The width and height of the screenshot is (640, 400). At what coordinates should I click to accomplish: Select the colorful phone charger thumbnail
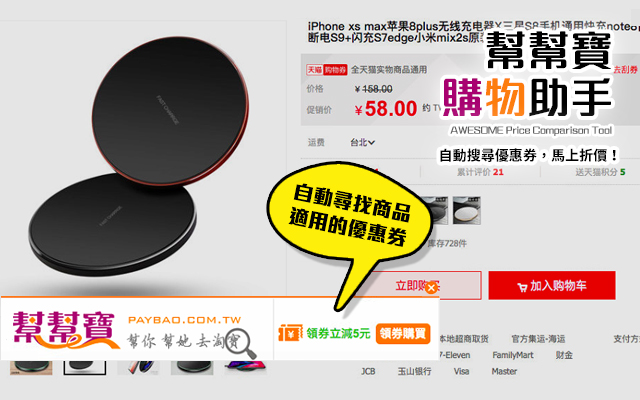pos(245,367)
